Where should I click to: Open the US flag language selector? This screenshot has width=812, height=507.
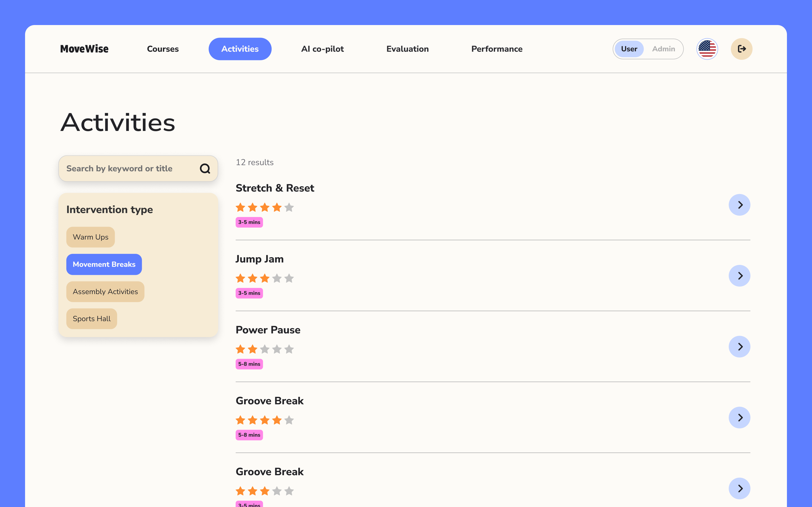[x=707, y=49]
